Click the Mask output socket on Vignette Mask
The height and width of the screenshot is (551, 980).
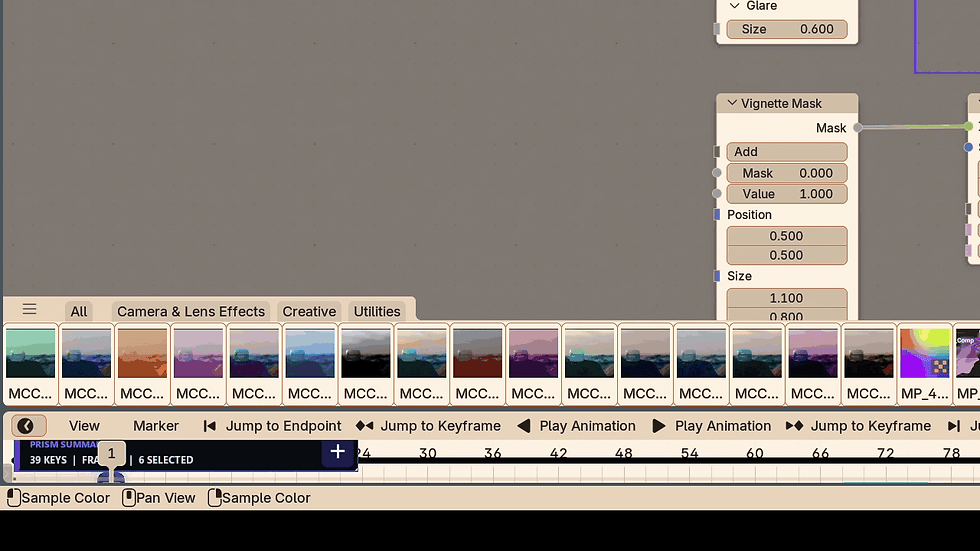click(x=858, y=127)
